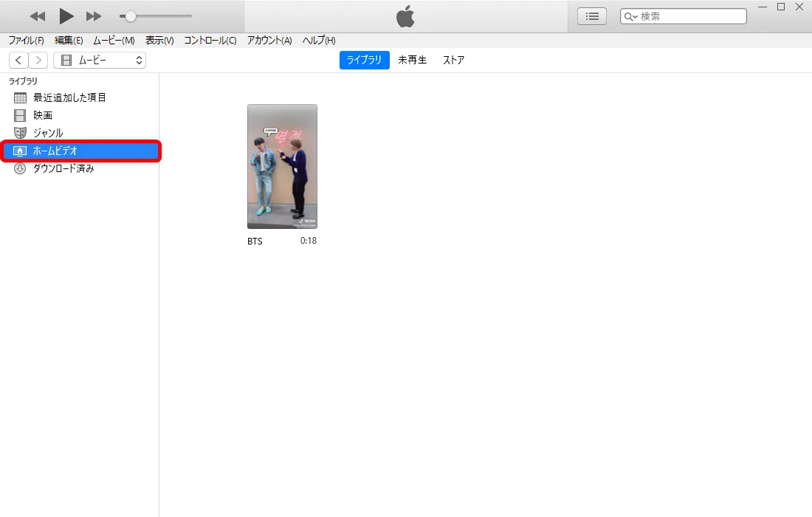
Task: Select 映画 in the sidebar
Action: coord(80,115)
